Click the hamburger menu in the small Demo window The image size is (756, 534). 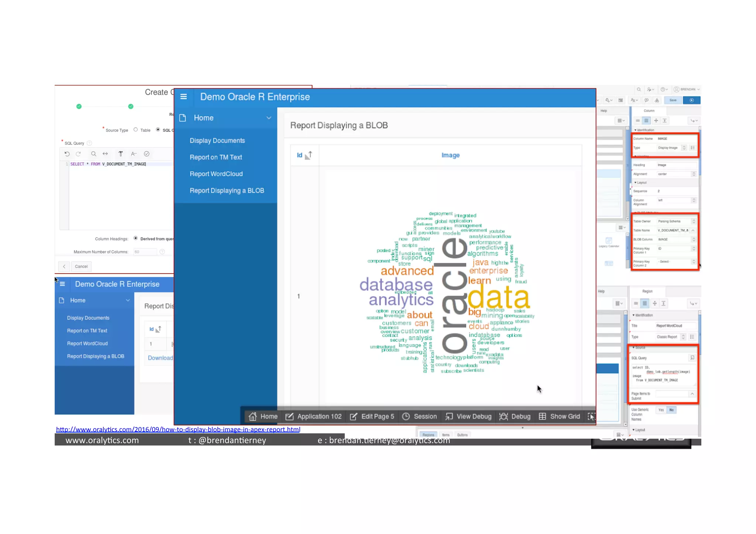62,284
